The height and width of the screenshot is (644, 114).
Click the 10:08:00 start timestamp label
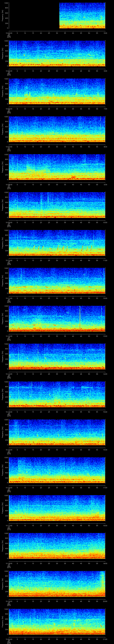(9, 184)
